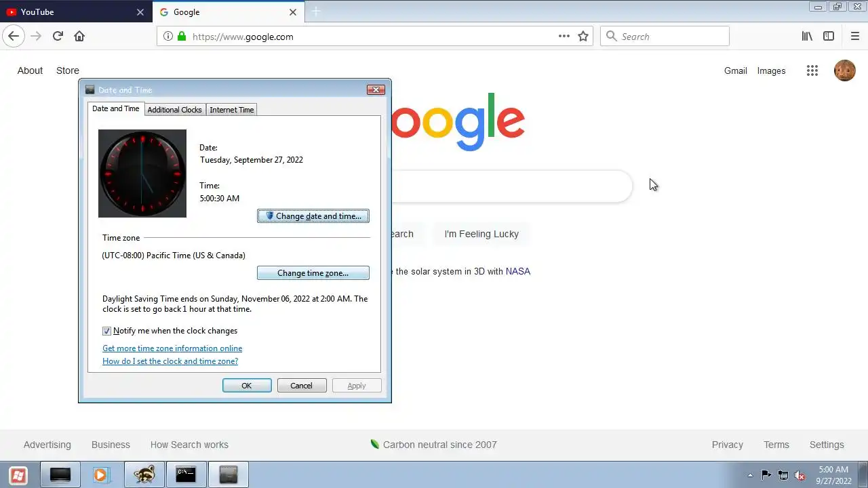The width and height of the screenshot is (868, 488).
Task: Open the About link
Action: click(x=30, y=70)
